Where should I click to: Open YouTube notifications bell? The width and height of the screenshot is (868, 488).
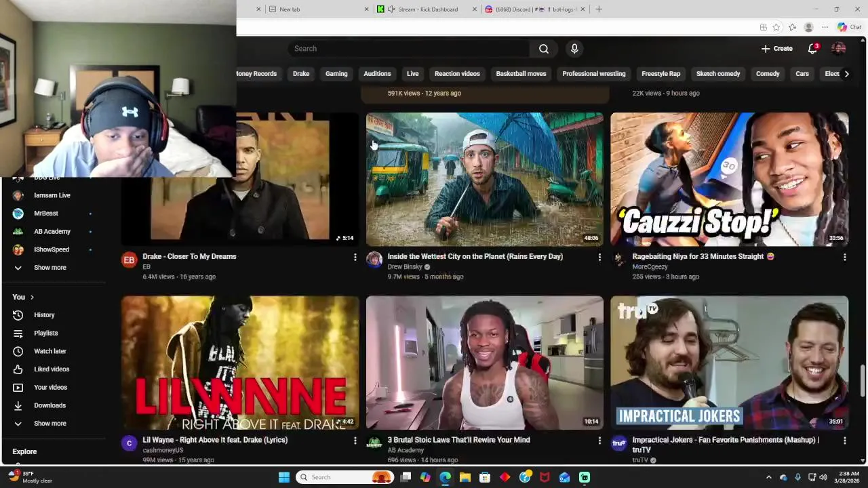(812, 49)
